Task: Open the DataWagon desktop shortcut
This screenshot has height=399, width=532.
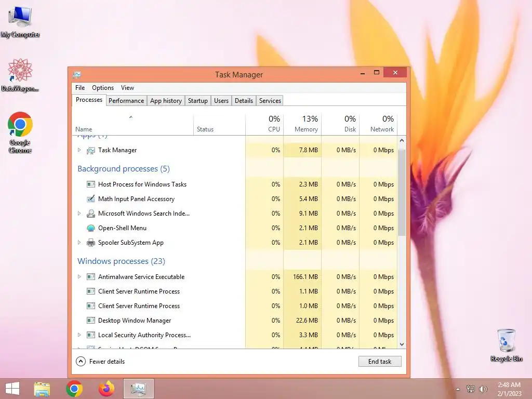Action: (x=20, y=75)
